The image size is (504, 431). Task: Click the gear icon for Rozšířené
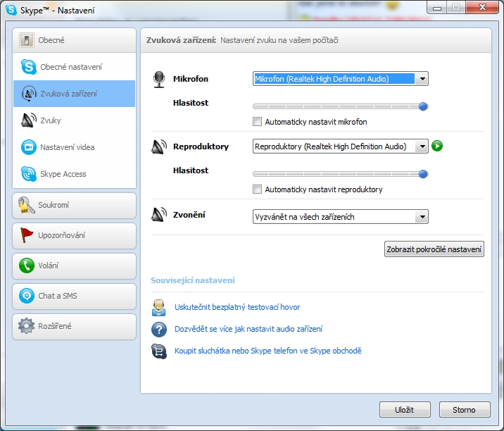pyautogui.click(x=26, y=326)
